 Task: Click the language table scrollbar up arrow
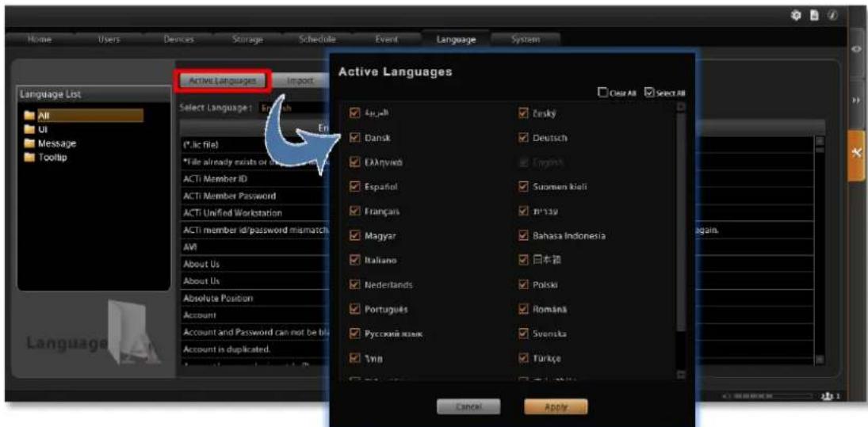click(x=820, y=140)
